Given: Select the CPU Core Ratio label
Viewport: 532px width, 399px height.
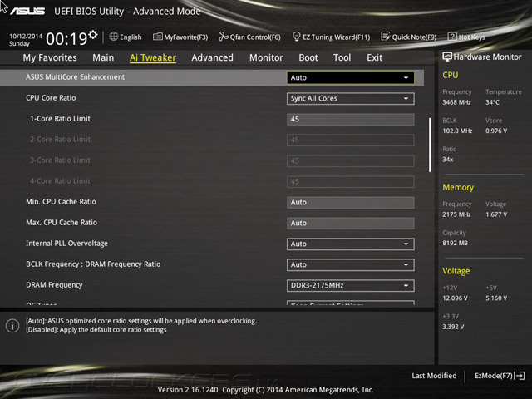Looking at the screenshot, I should click(51, 98).
